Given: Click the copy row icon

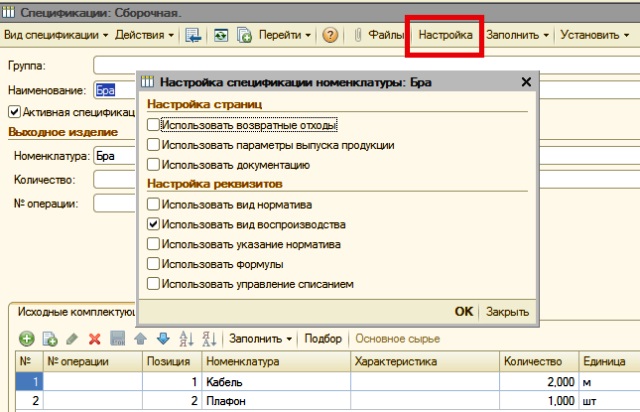Looking at the screenshot, I should point(49,339).
